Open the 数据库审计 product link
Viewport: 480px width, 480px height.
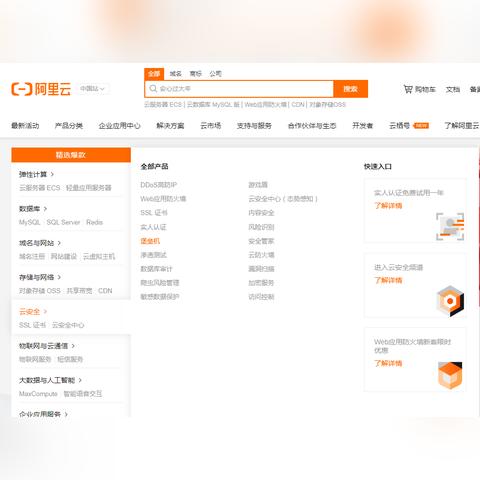pyautogui.click(x=156, y=269)
